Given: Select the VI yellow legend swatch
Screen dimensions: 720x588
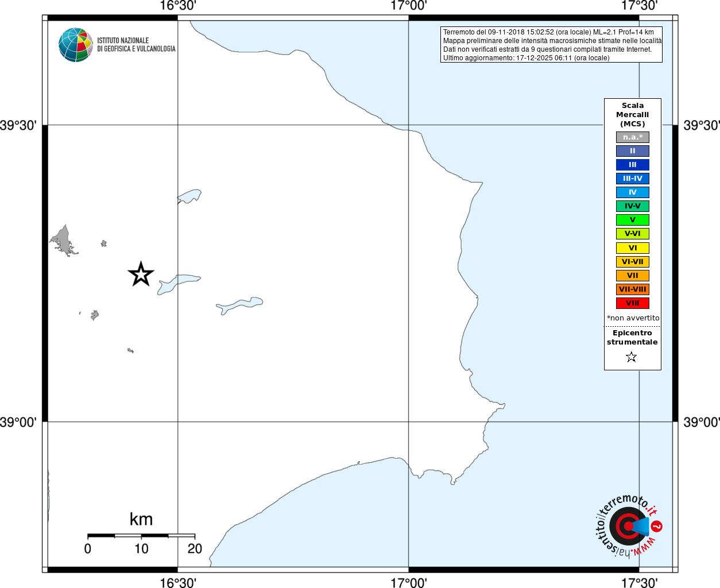Looking at the screenshot, I should (633, 248).
